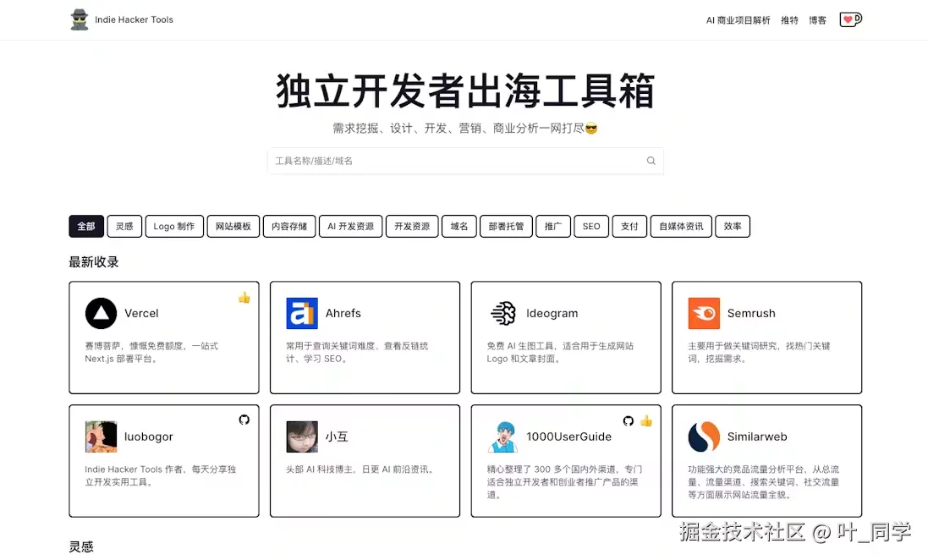Click the Ahrefs logo icon
This screenshot has width=928, height=560.
[302, 313]
